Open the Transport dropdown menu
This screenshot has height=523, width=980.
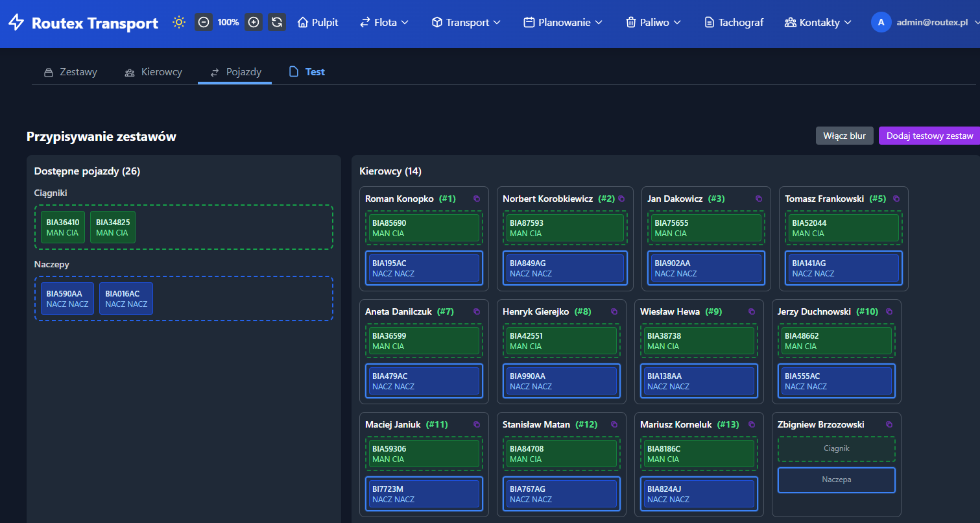pyautogui.click(x=466, y=22)
